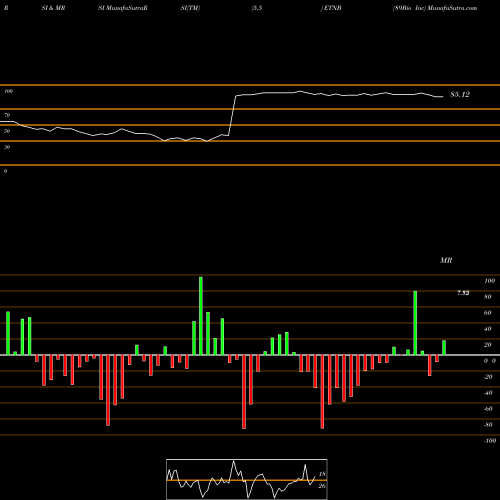Click the '-100' label on MR axis
The width and height of the screenshot is (500, 500).
click(490, 441)
